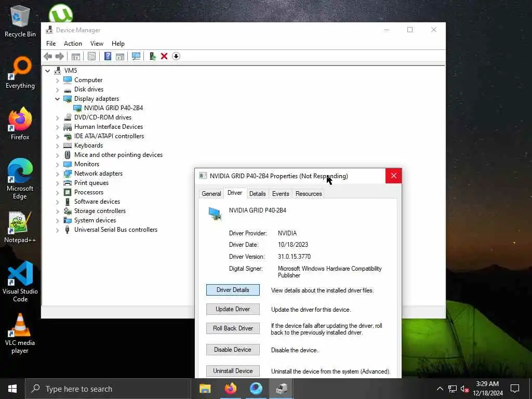Open the Recycle Bin desktop icon
This screenshot has width=532, height=399.
click(20, 21)
